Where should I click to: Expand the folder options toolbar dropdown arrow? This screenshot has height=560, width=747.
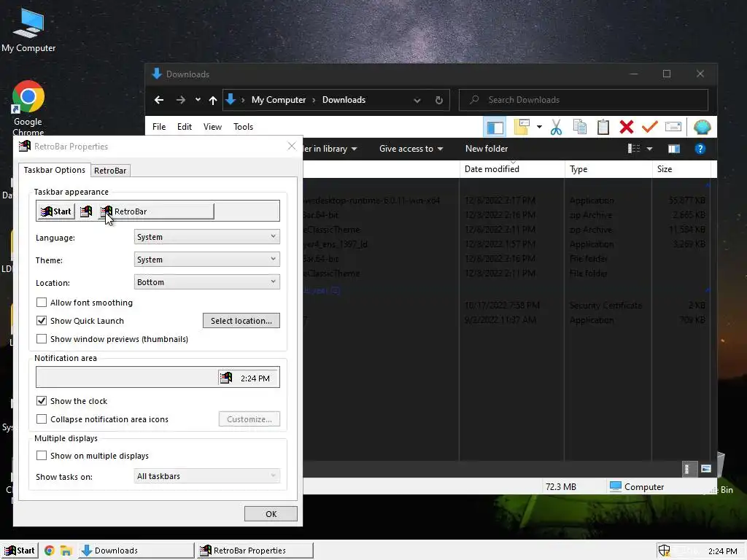539,127
